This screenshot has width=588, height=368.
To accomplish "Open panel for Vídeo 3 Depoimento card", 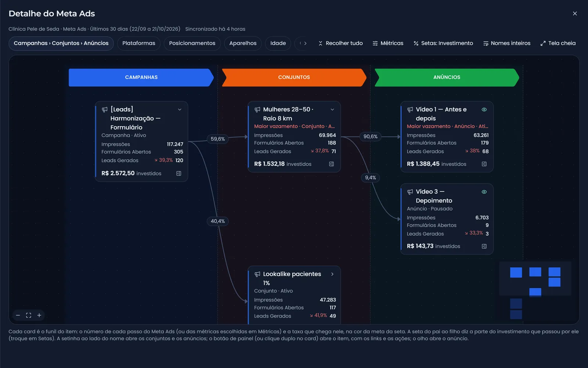I will pyautogui.click(x=484, y=246).
